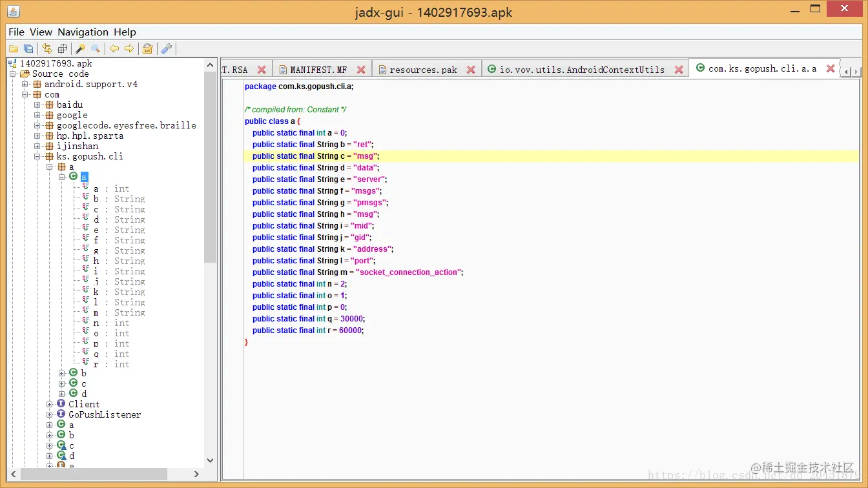Toggle Sync with editor toolbar icon
This screenshot has height=488, width=868.
(47, 48)
